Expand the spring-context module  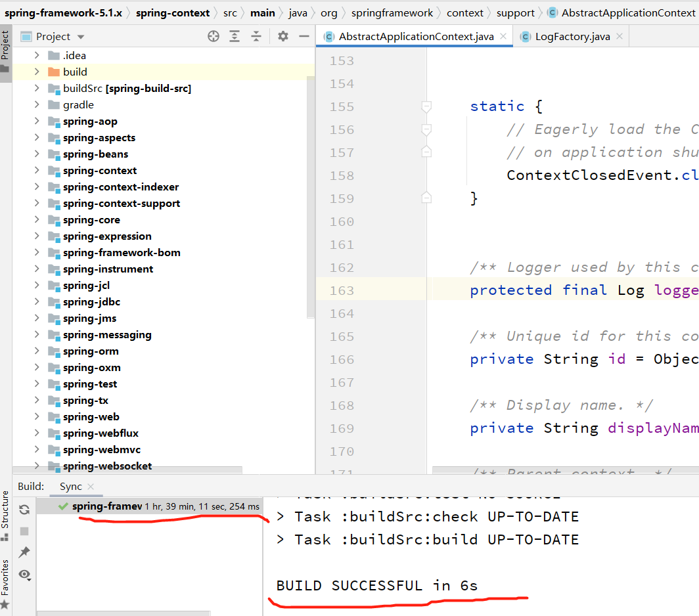(37, 170)
